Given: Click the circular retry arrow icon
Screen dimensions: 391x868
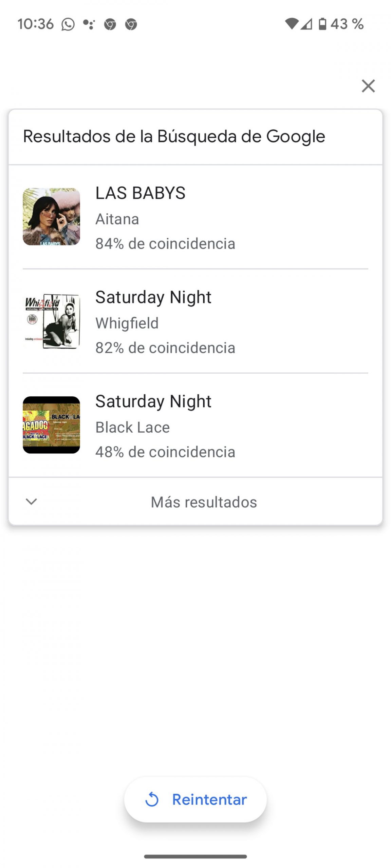Looking at the screenshot, I should 152,799.
